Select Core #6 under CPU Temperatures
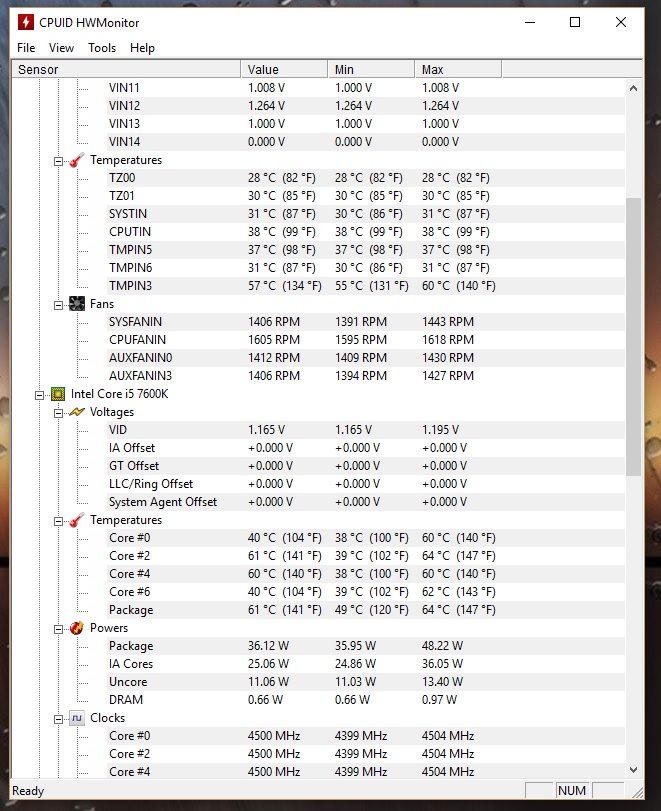Image resolution: width=661 pixels, height=811 pixels. click(365, 592)
